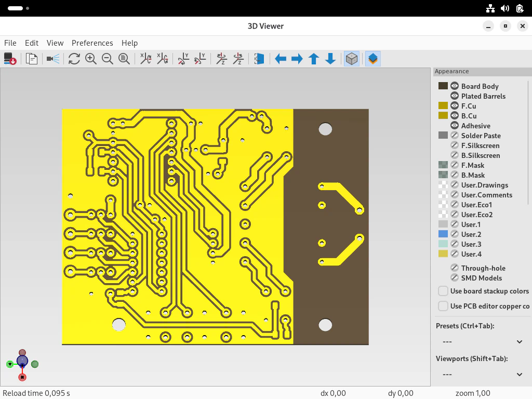Click the F.Cu color swatch
The height and width of the screenshot is (399, 532).
tap(443, 105)
